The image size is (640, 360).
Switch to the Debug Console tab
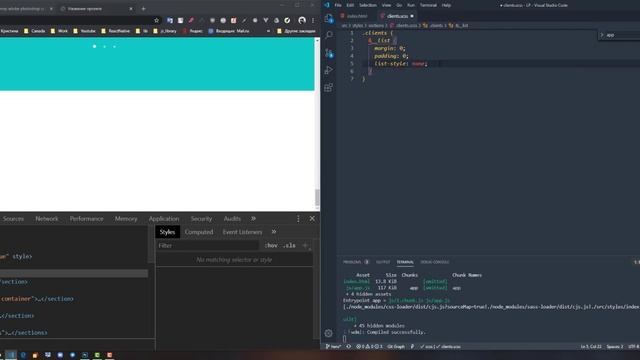435,262
